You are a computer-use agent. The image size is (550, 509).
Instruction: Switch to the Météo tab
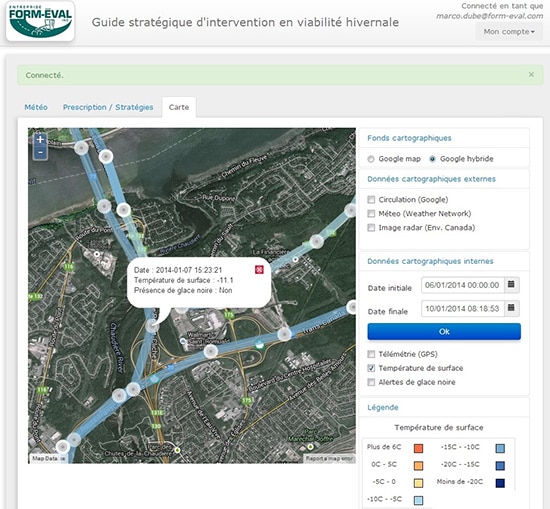pyautogui.click(x=36, y=107)
